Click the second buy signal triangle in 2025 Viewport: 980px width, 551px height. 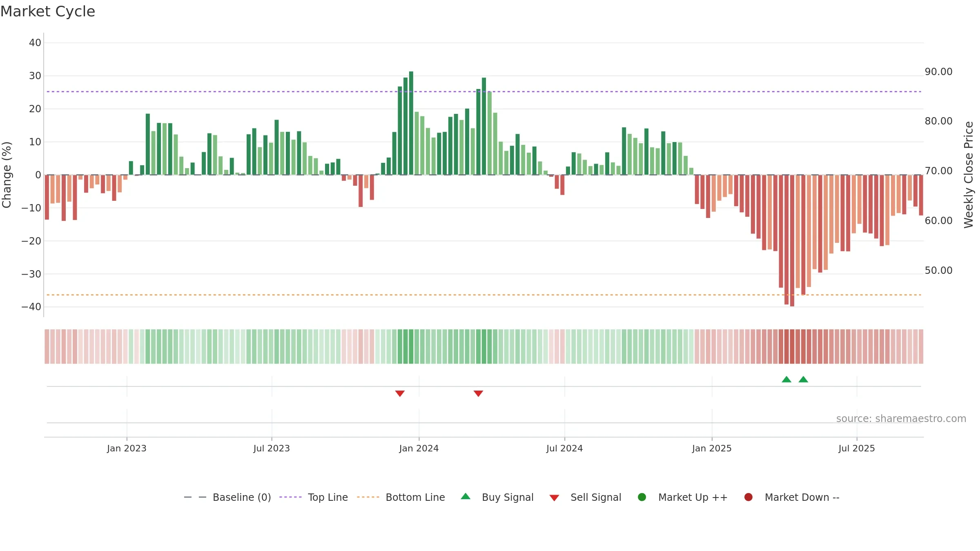click(x=803, y=380)
